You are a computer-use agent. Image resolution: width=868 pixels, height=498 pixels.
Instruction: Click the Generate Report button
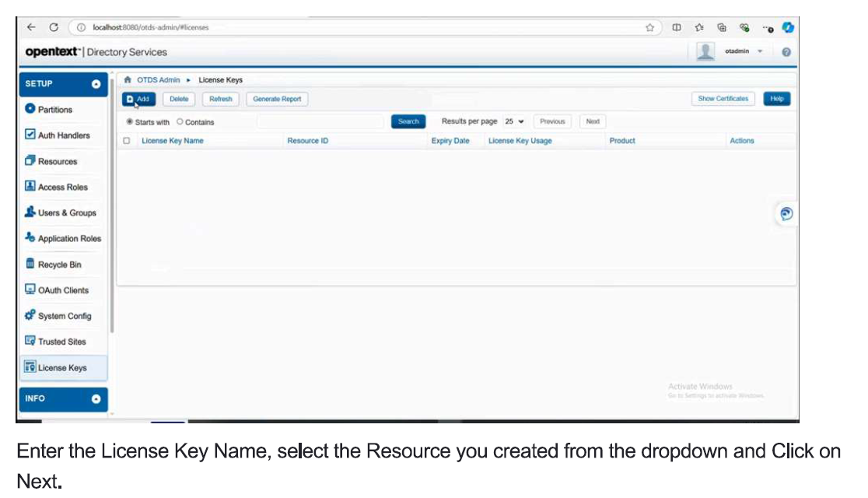[x=277, y=99]
